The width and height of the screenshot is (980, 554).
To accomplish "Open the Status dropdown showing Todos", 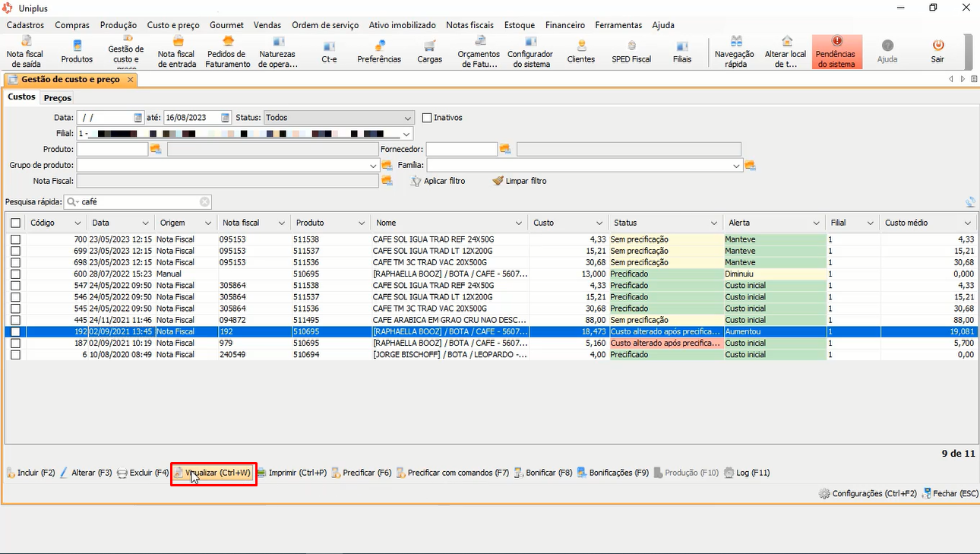I will point(408,118).
